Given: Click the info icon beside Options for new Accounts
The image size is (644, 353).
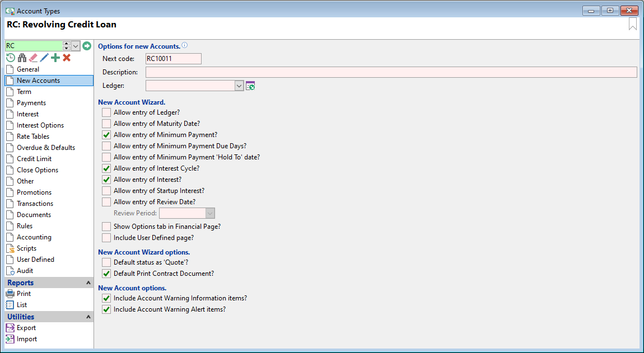Looking at the screenshot, I should pyautogui.click(x=185, y=45).
